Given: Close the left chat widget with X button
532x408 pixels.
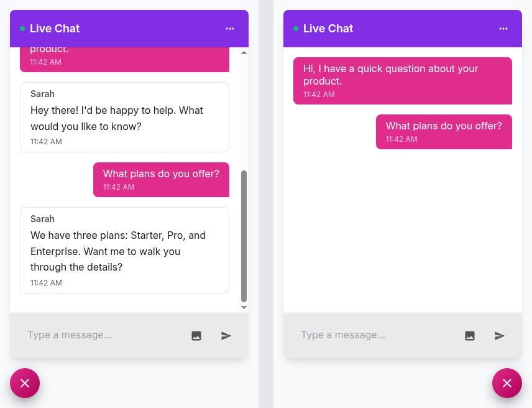Looking at the screenshot, I should tap(25, 383).
